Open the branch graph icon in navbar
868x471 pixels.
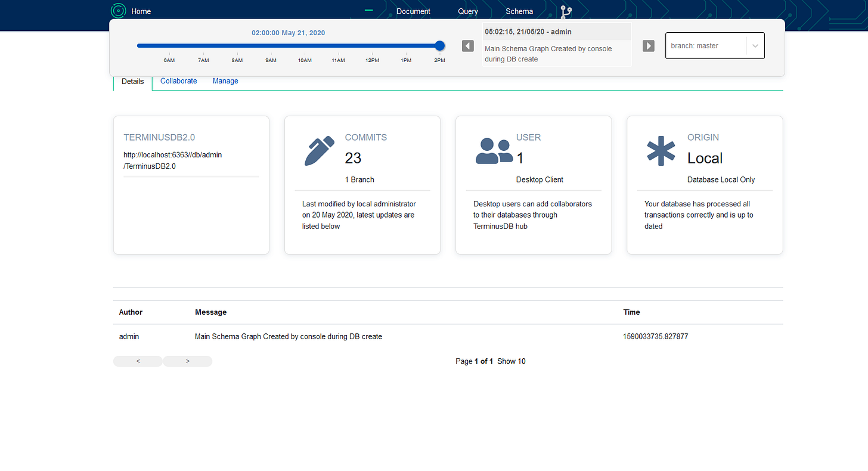[566, 12]
